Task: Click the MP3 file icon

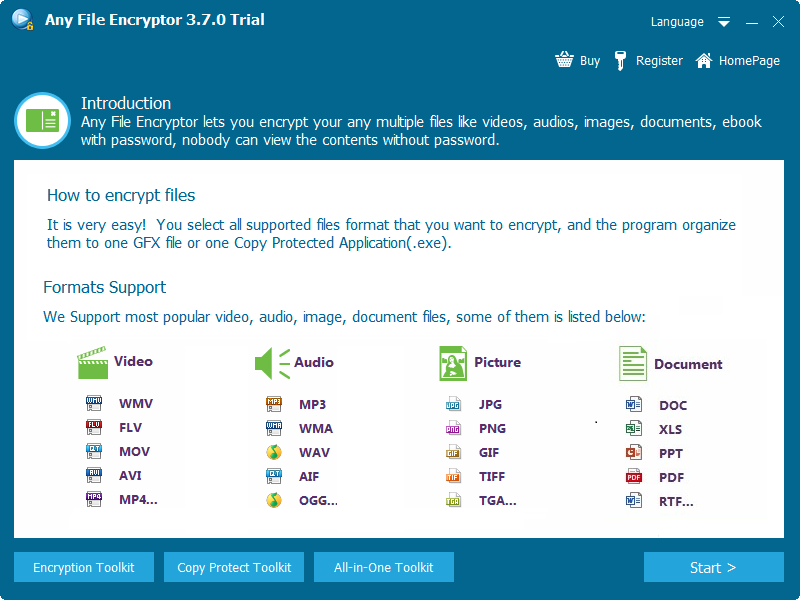Action: pos(274,404)
